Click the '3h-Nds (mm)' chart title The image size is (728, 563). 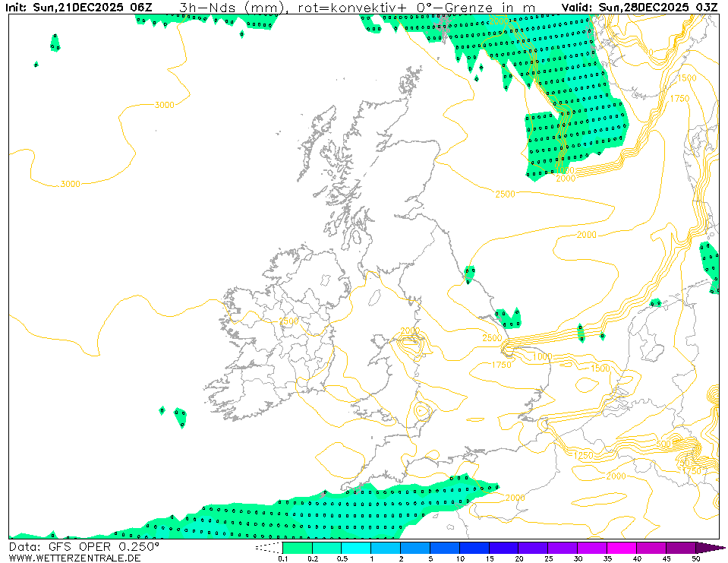click(x=232, y=8)
